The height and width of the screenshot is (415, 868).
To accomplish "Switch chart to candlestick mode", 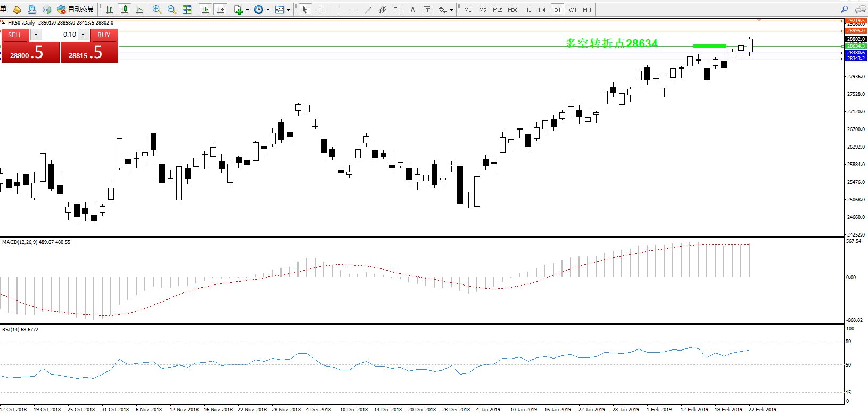I will tap(125, 10).
